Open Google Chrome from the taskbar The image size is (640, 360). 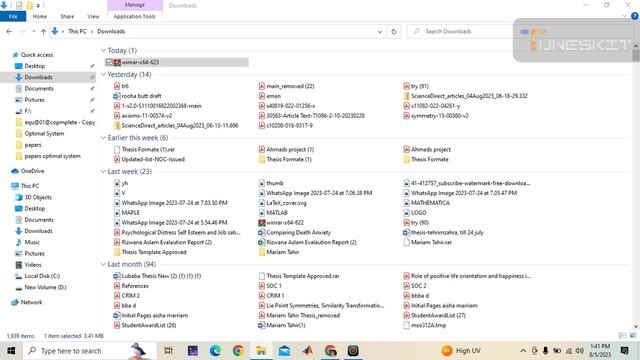(x=238, y=351)
